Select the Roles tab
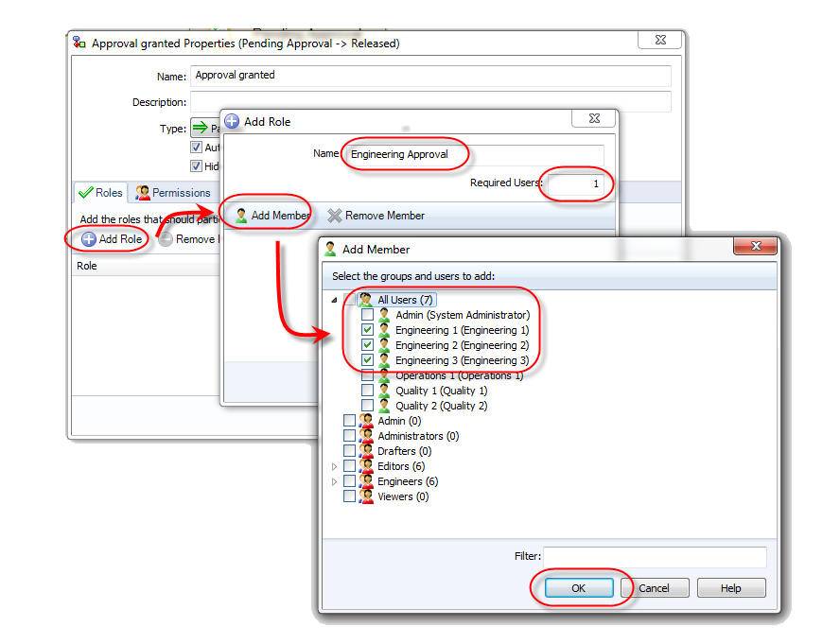Viewport: 823px width, 644px height. pos(101,192)
